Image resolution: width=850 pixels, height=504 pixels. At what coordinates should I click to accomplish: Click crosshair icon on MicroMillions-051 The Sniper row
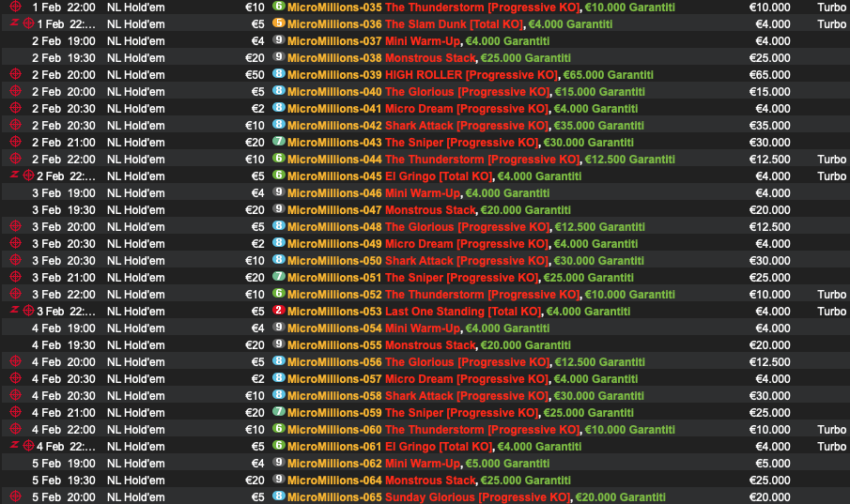coord(16,277)
